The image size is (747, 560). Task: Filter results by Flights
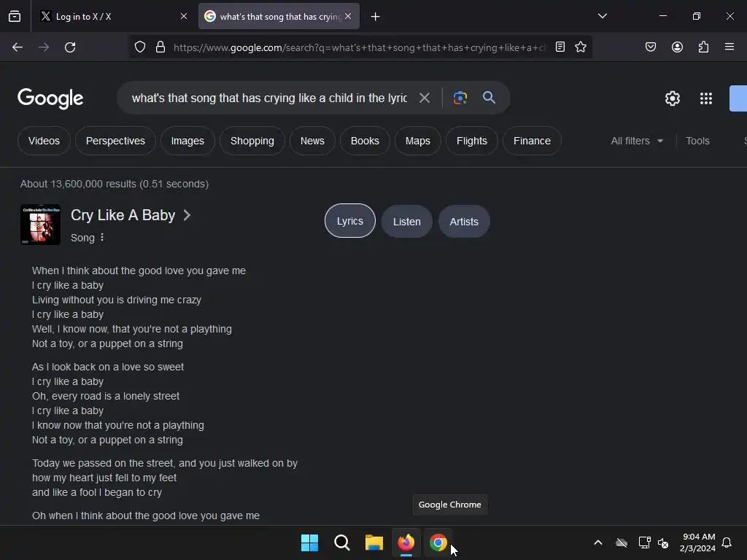click(x=472, y=141)
